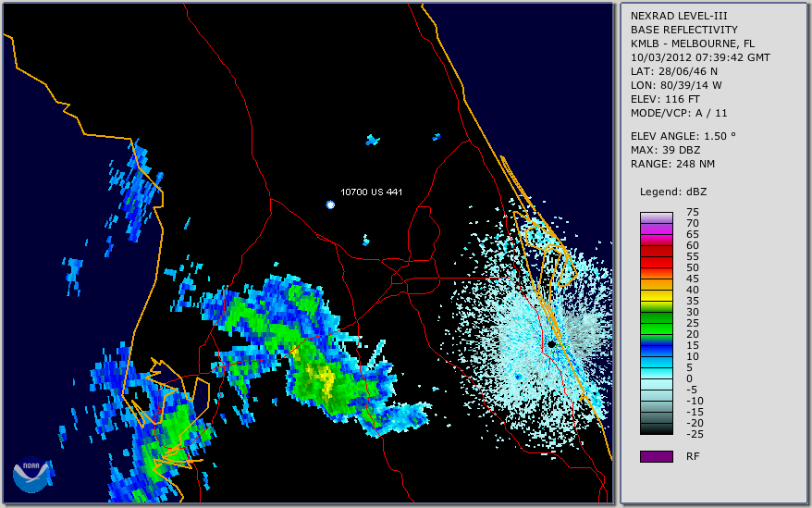Image resolution: width=812 pixels, height=508 pixels.
Task: Click 'MODE/VCP: A / 11' text
Action: 679,113
